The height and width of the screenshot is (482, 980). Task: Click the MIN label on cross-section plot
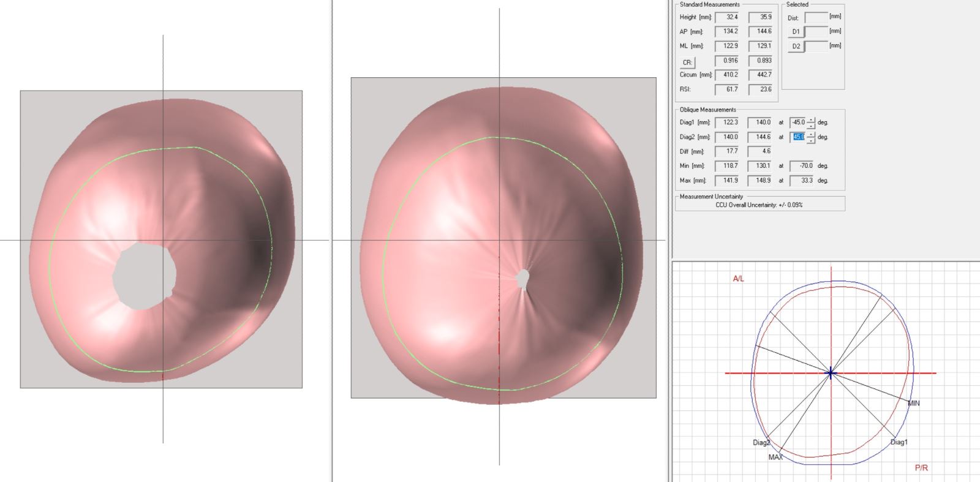pos(914,404)
